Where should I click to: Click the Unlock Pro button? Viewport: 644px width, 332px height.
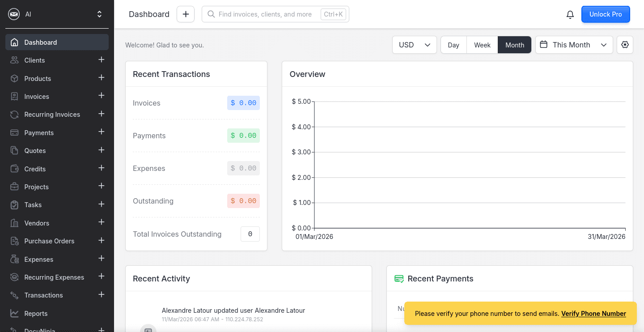pyautogui.click(x=605, y=14)
